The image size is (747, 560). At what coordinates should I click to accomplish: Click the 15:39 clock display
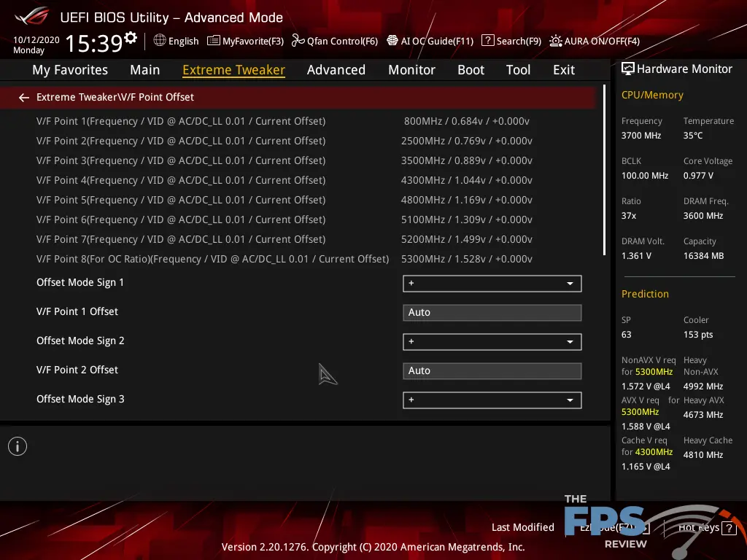point(94,43)
